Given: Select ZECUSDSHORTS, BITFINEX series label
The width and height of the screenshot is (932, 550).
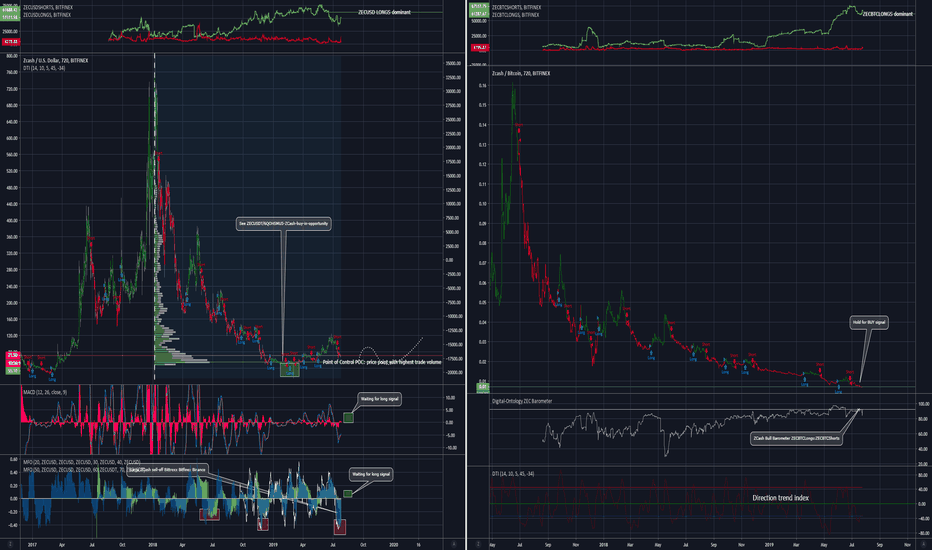Looking at the screenshot, I should (x=48, y=8).
